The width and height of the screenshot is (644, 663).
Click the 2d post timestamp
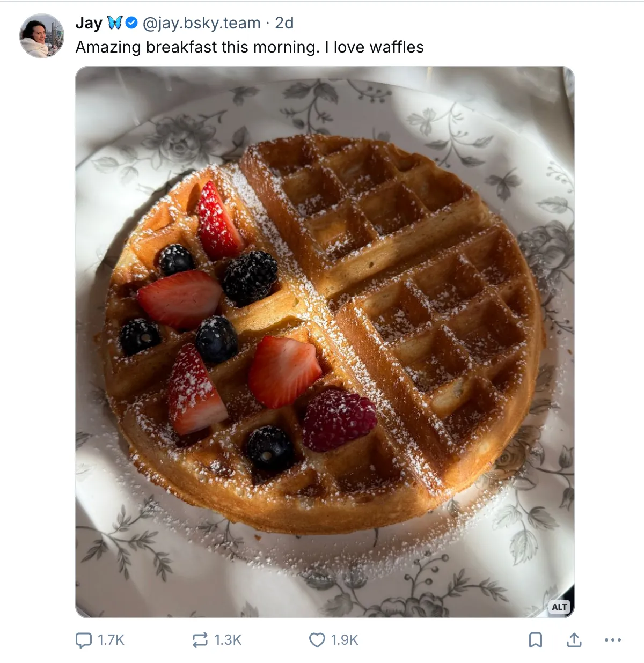[x=284, y=23]
